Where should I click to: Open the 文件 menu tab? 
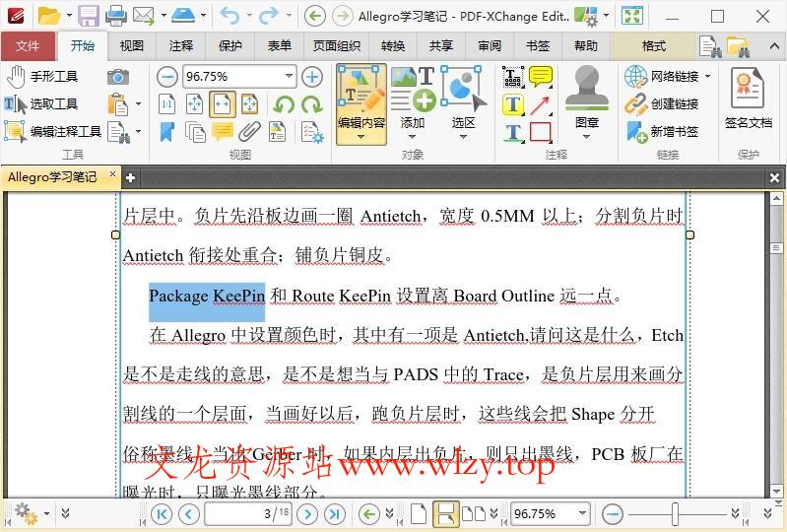pyautogui.click(x=29, y=46)
